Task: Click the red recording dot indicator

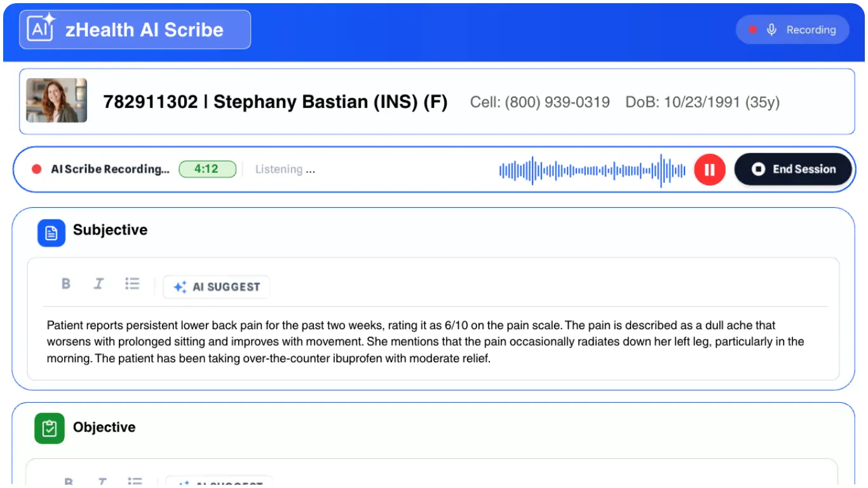Action: point(37,169)
